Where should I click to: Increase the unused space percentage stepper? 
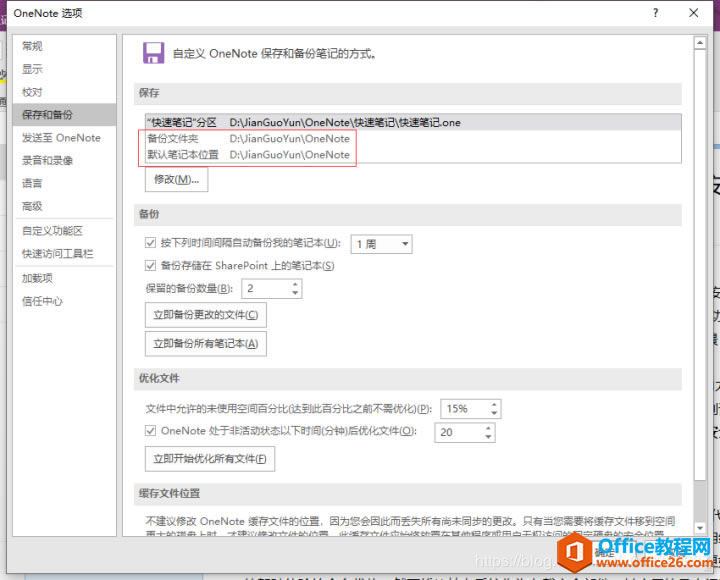[x=494, y=405]
